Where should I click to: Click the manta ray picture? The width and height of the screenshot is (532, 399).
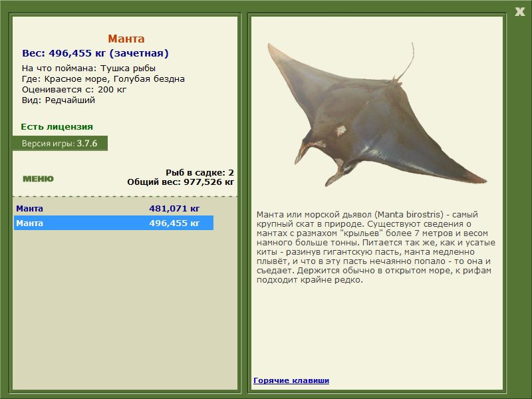[x=376, y=114]
